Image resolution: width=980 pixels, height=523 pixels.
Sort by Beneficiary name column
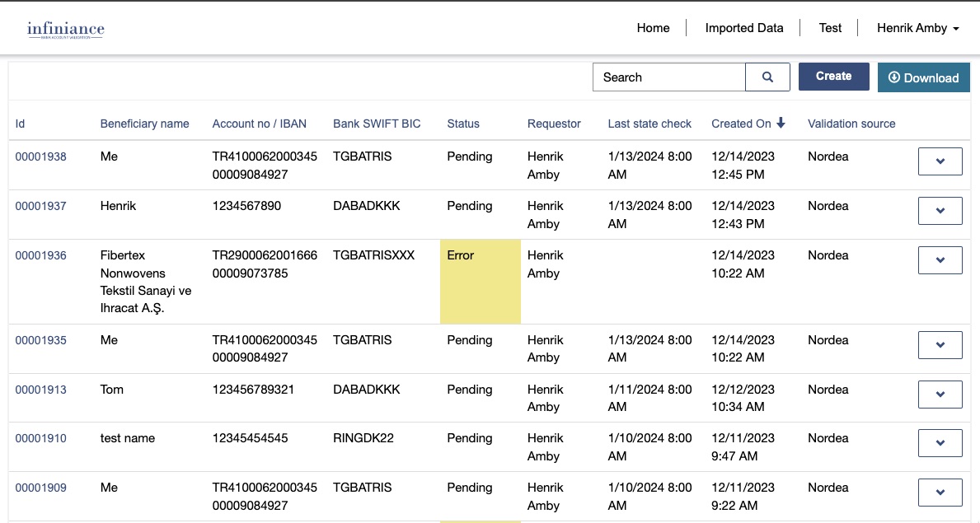(144, 124)
